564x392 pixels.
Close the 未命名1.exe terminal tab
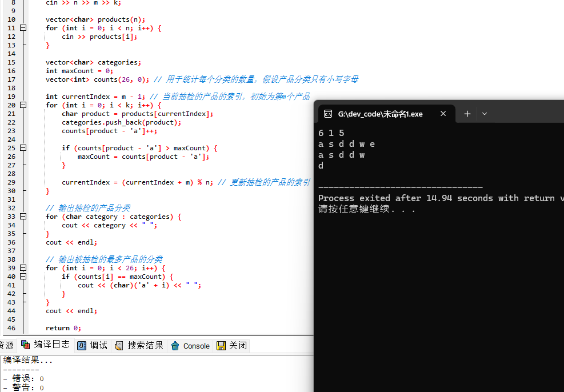(443, 114)
